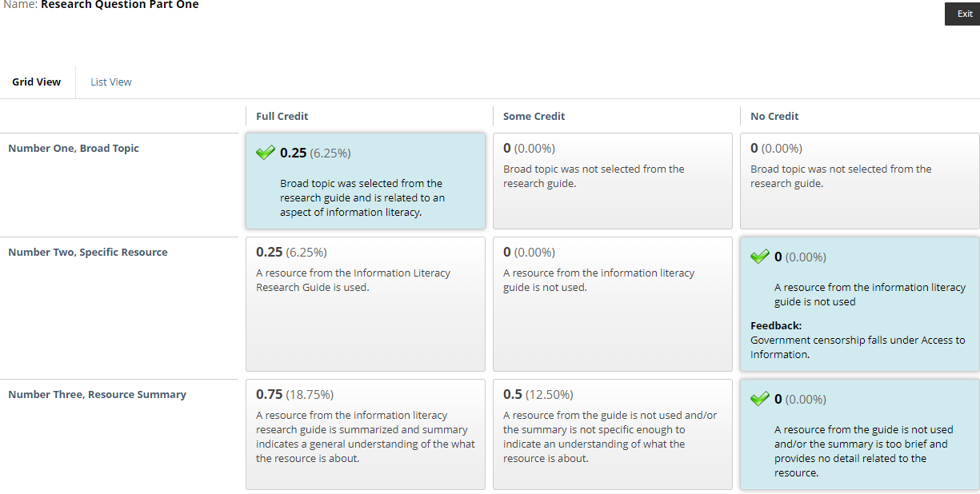
Task: Click the green checkmark in Specific Resource No Credit
Action: [x=760, y=256]
